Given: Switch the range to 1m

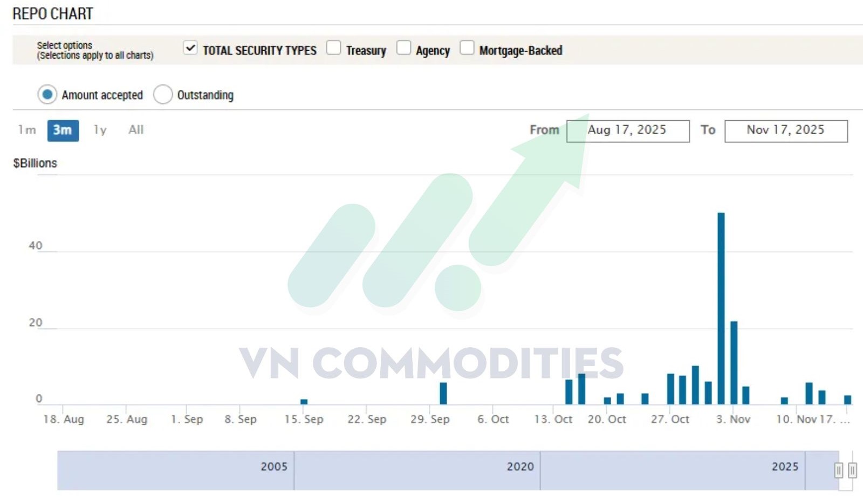Looking at the screenshot, I should [x=27, y=130].
